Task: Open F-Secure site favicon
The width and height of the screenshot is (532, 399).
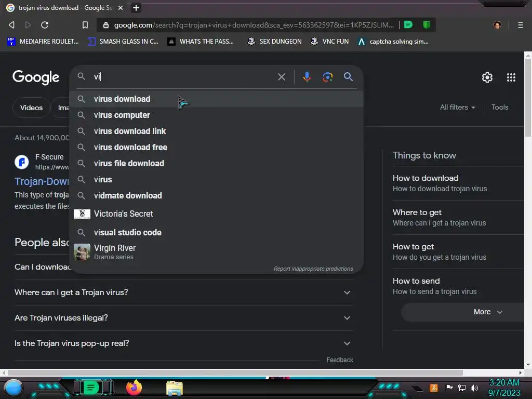Action: coord(22,162)
